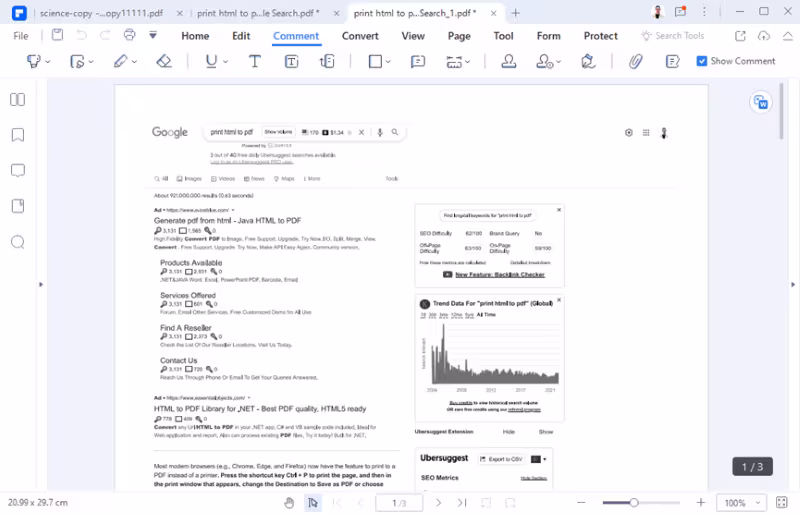
Task: Select the text box tool
Action: click(x=291, y=61)
